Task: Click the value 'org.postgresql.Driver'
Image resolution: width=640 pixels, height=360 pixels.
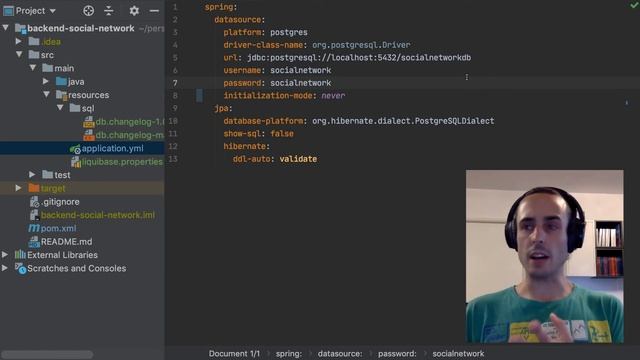Action: click(361, 45)
